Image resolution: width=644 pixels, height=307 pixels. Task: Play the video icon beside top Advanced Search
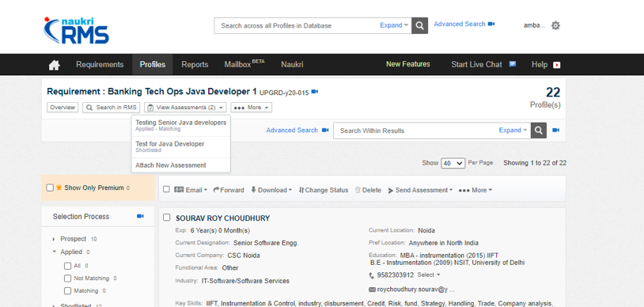(x=491, y=25)
